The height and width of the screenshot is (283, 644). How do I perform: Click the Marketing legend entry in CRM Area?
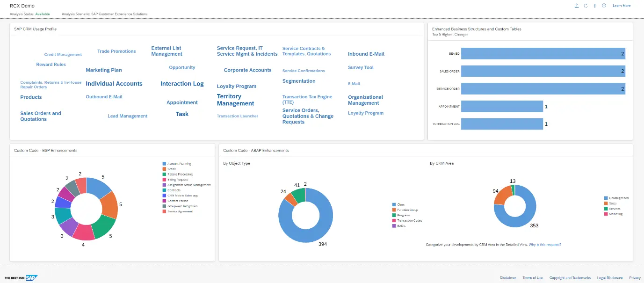click(613, 214)
